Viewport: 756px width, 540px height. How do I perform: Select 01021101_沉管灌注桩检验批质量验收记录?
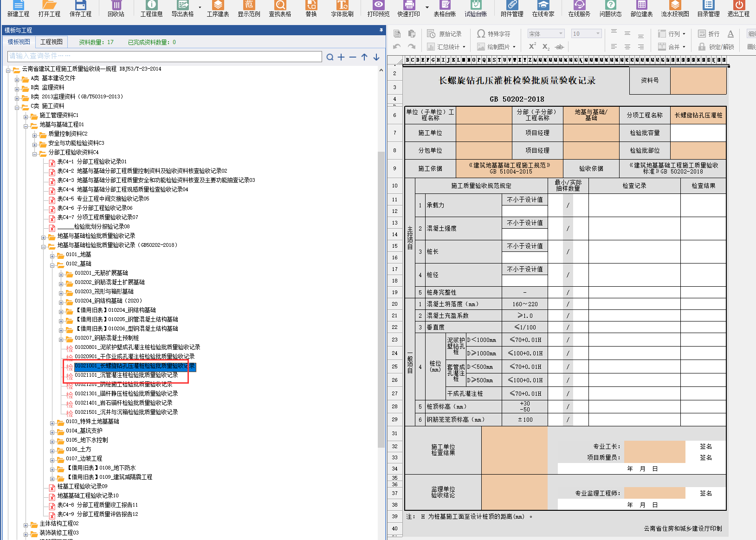click(x=126, y=375)
